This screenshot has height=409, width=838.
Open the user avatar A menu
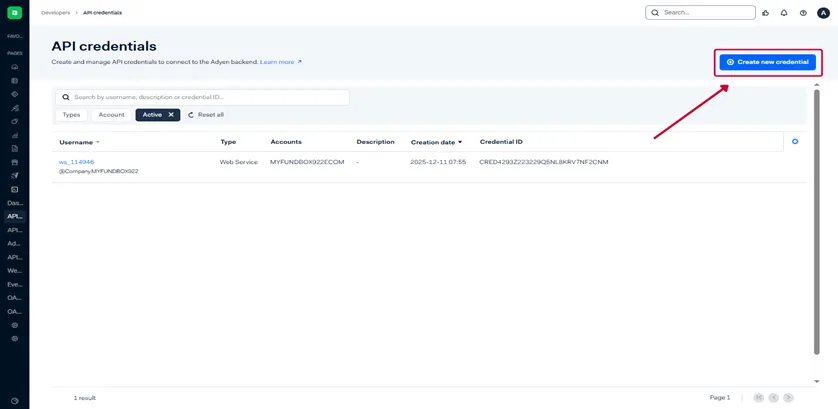coord(823,13)
